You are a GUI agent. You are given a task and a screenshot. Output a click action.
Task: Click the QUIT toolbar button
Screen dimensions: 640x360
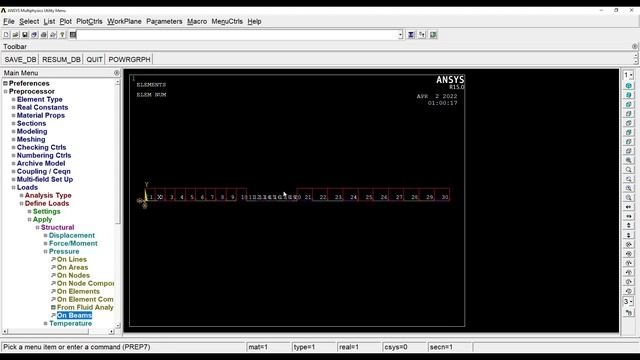point(94,60)
